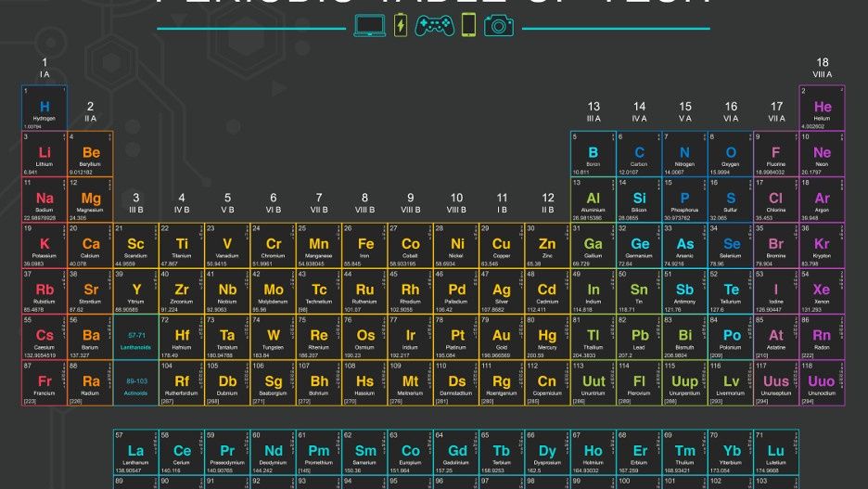Image resolution: width=868 pixels, height=489 pixels.
Task: Choose the Copper (Cu) element tile
Action: pyautogui.click(x=502, y=246)
